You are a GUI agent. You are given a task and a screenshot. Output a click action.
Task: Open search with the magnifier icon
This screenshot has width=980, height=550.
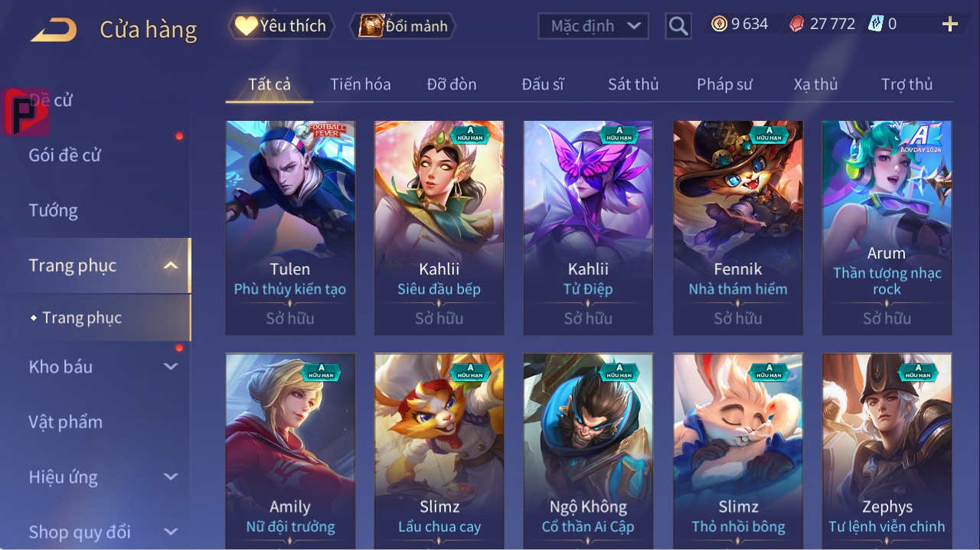[678, 26]
